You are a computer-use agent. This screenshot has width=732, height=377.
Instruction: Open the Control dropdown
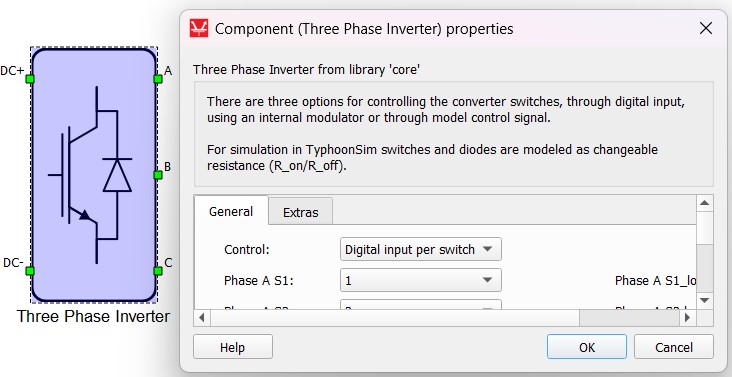point(421,249)
